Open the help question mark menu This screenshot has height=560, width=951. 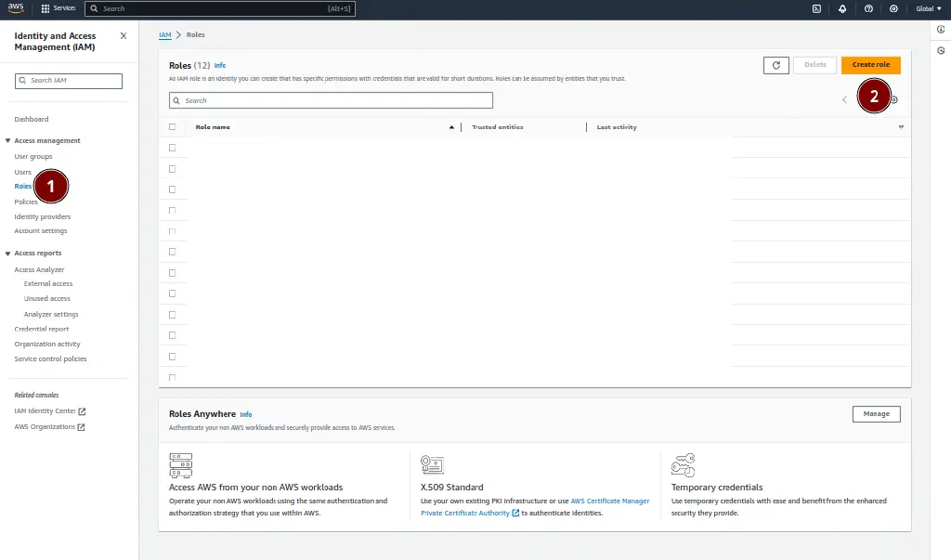pos(868,8)
